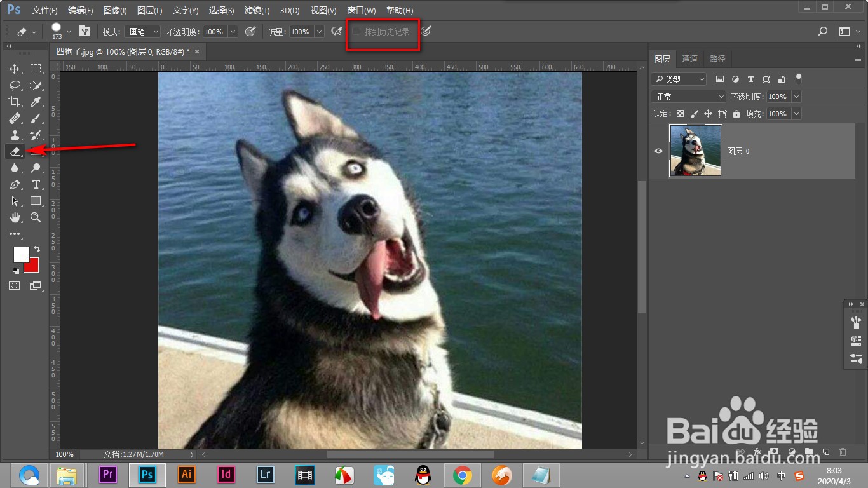Open the 填充 dropdown arrow
Image resolution: width=868 pixels, height=488 pixels.
pos(796,114)
